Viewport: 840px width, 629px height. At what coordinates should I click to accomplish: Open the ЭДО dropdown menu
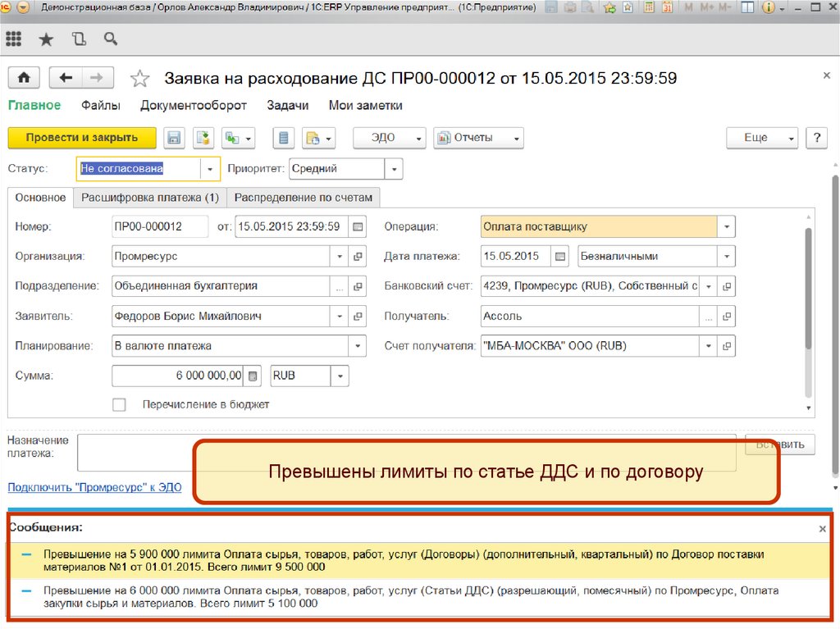[390, 138]
